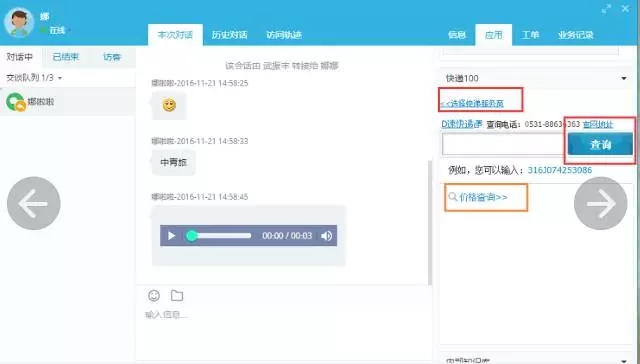Click the audio progress slider
This screenshot has height=364, width=640.
click(219, 236)
